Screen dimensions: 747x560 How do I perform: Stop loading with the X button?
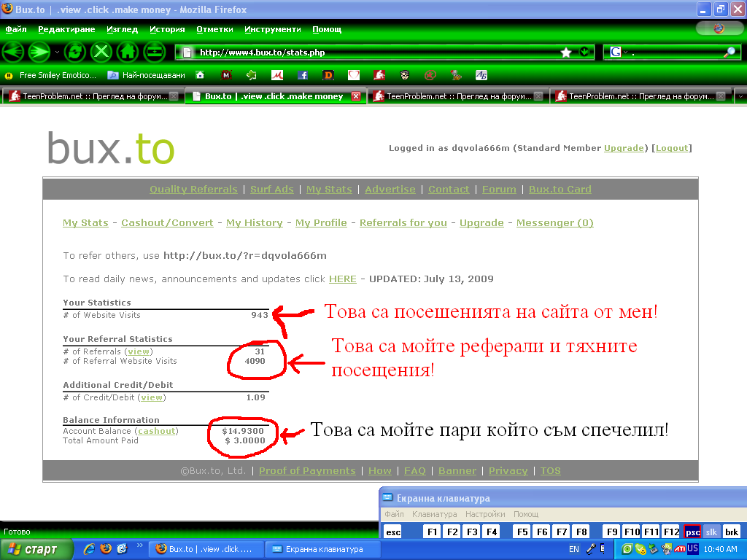tap(101, 52)
